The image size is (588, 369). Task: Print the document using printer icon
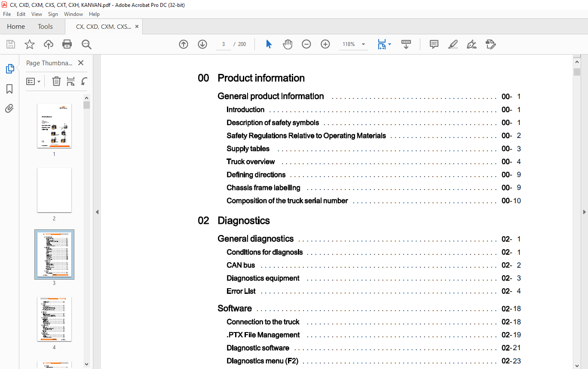67,44
